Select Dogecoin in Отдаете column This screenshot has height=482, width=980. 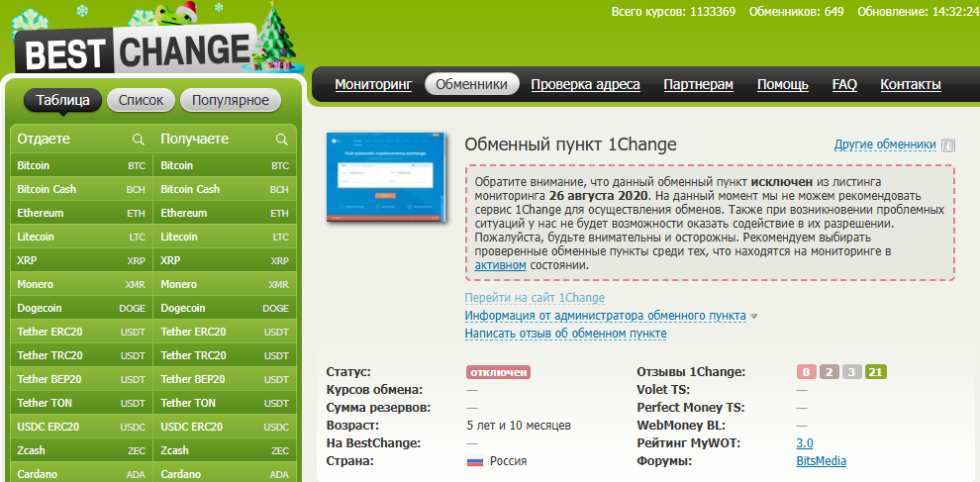(x=81, y=308)
